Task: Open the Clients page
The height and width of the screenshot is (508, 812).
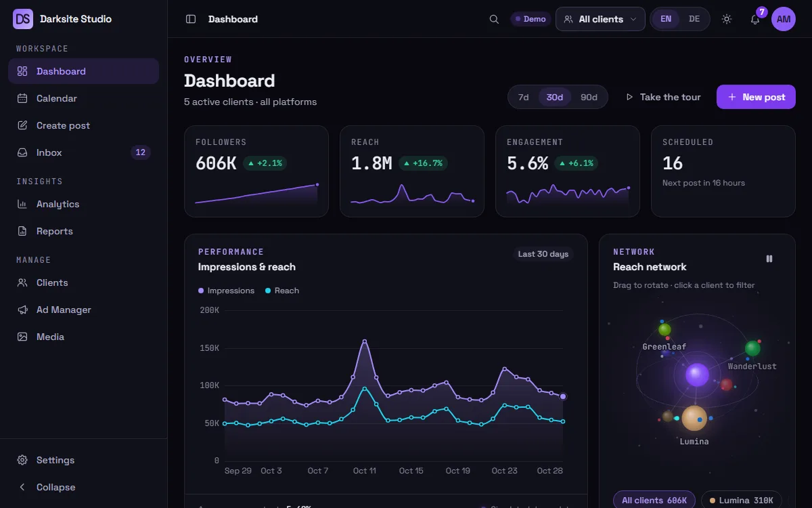Action: pos(83,282)
